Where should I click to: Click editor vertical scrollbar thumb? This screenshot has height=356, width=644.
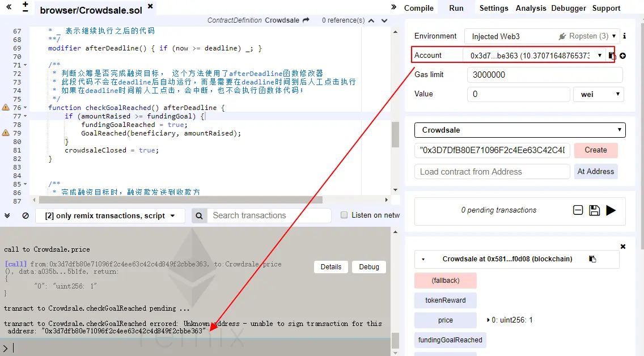point(395,134)
